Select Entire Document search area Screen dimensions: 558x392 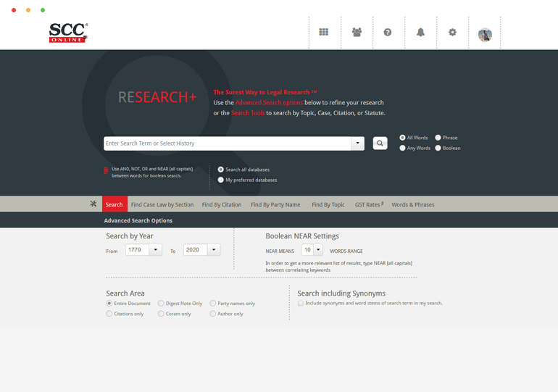[x=109, y=304]
